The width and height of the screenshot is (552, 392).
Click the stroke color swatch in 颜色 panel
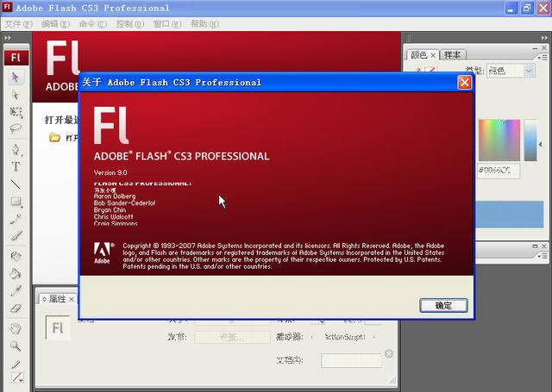431,70
